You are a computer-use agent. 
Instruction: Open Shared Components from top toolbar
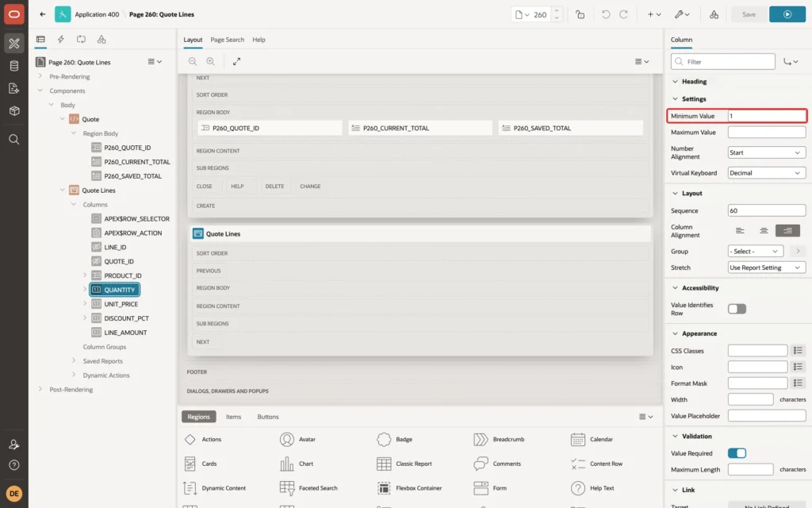point(714,14)
